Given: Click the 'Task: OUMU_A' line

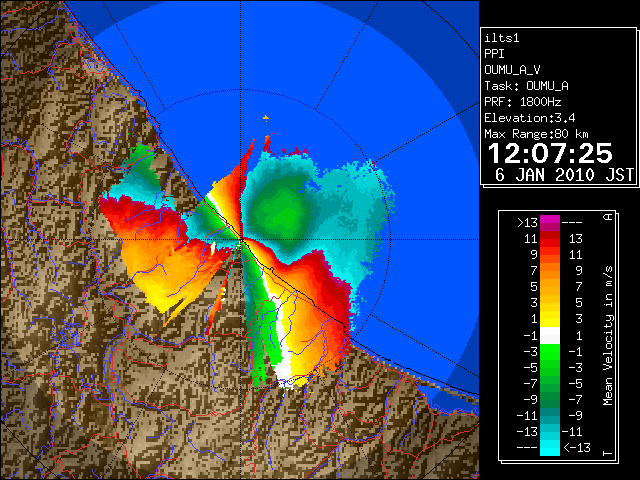Looking at the screenshot, I should click(x=527, y=86).
